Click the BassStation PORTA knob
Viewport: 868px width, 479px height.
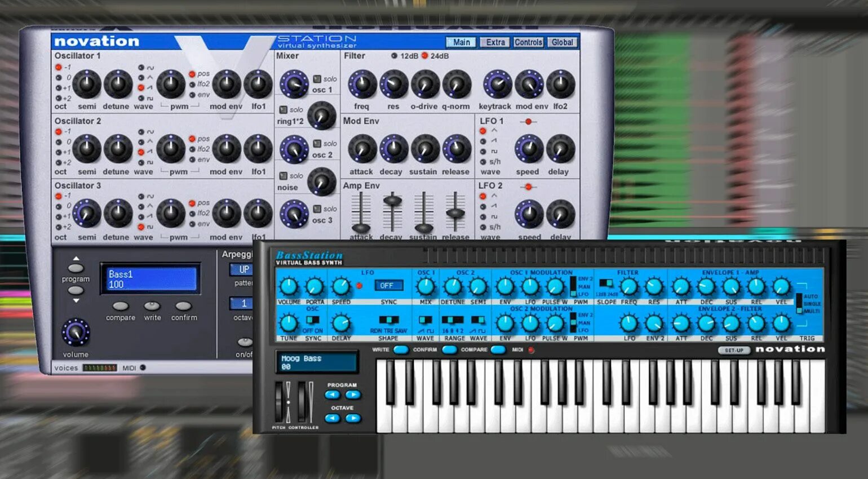coord(314,287)
